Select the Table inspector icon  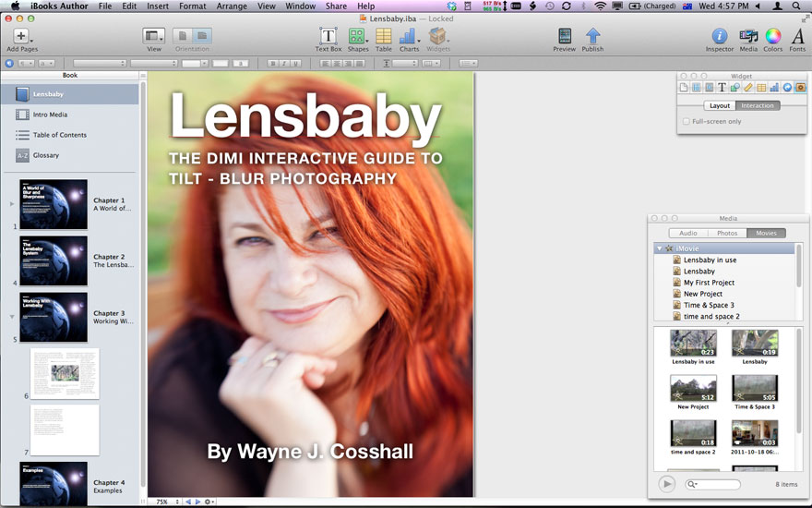(x=761, y=87)
